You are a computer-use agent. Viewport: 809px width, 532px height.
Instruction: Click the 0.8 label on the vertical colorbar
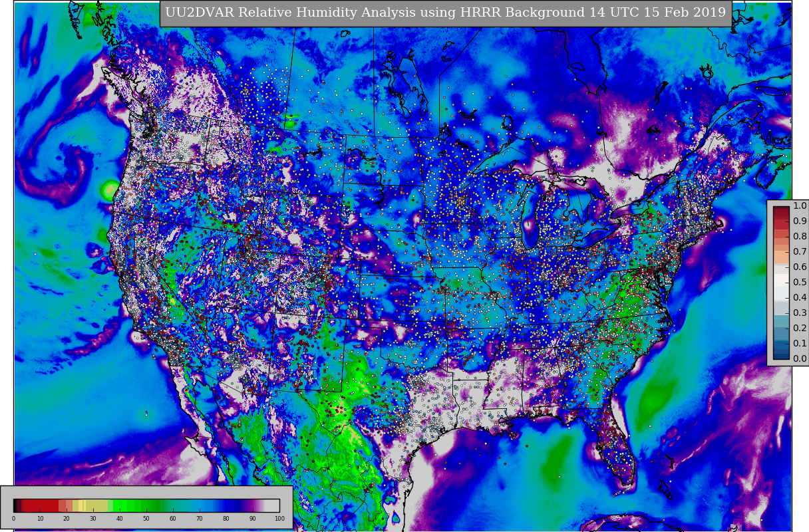point(800,236)
